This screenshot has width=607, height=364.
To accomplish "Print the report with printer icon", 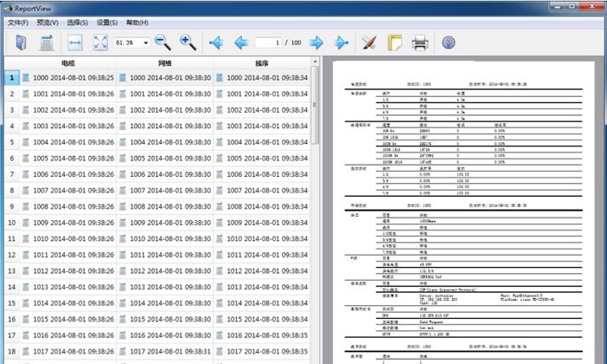I will (420, 42).
